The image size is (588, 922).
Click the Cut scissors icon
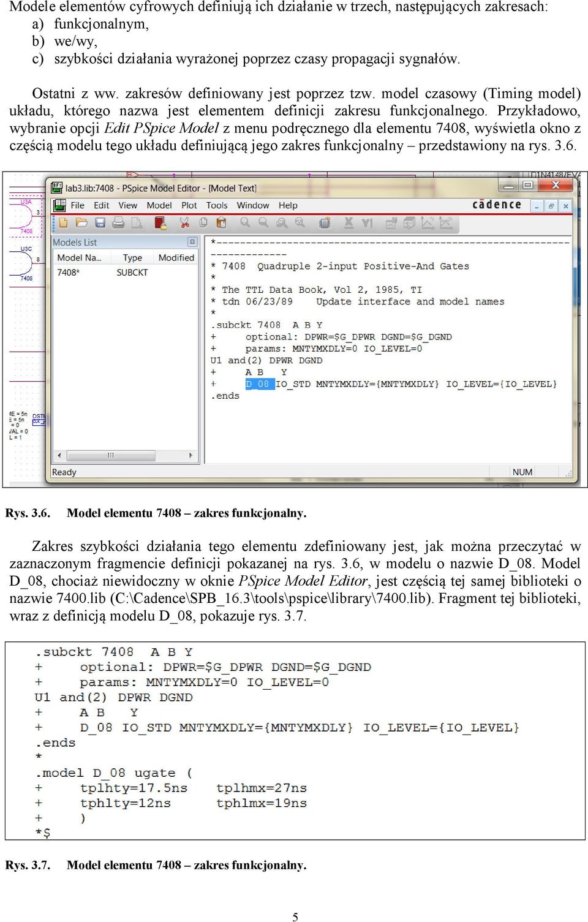(x=184, y=222)
